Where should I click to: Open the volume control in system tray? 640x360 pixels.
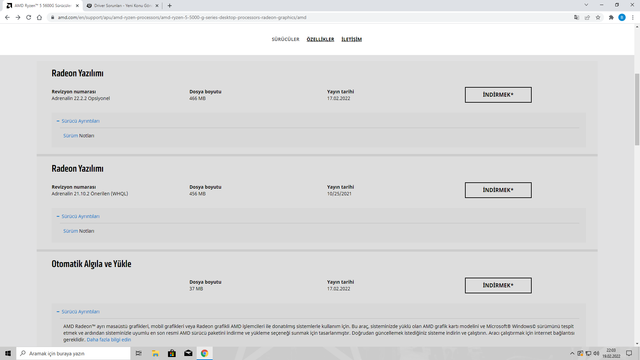(596, 353)
